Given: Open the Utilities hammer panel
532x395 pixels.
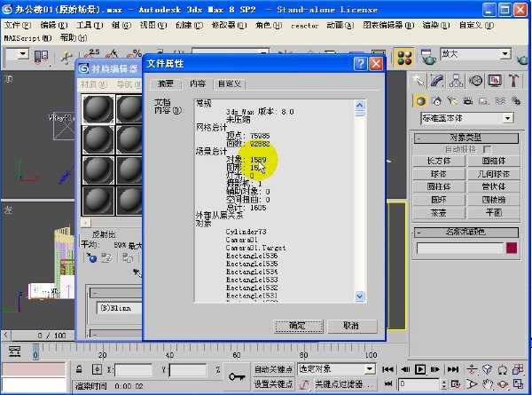Looking at the screenshot, I should (513, 81).
